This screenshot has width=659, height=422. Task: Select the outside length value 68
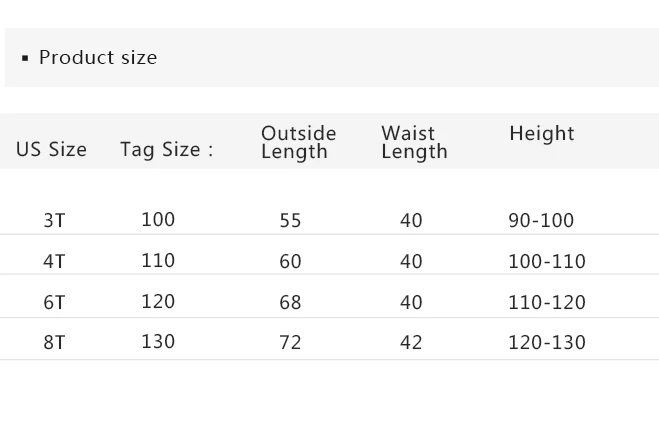[290, 302]
